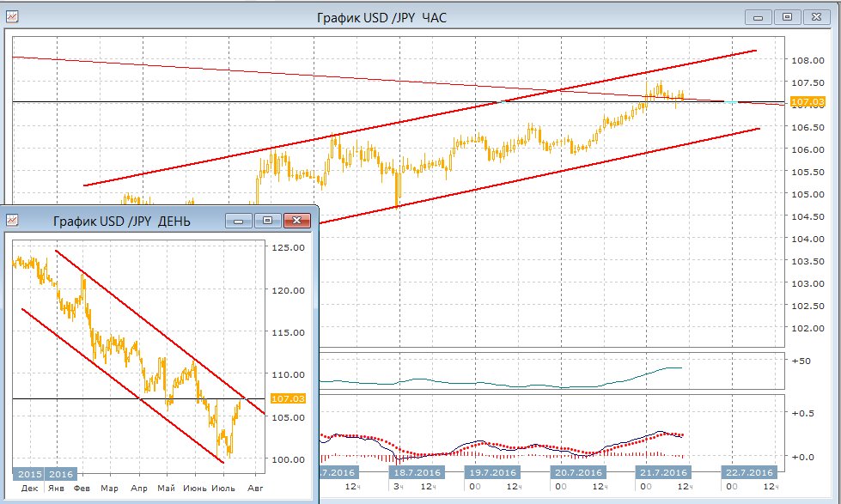This screenshot has width=841, height=504.
Task: Maximize the График USD/JPY ЧАС window
Action: (x=787, y=17)
